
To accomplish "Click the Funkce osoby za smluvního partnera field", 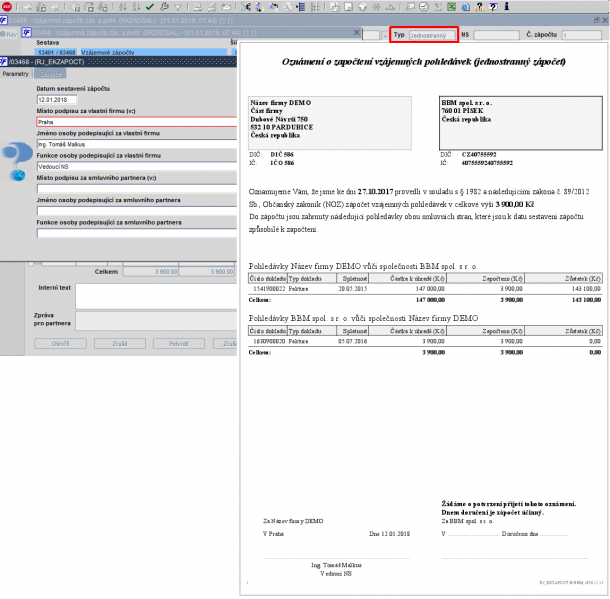I will pyautogui.click(x=137, y=233).
